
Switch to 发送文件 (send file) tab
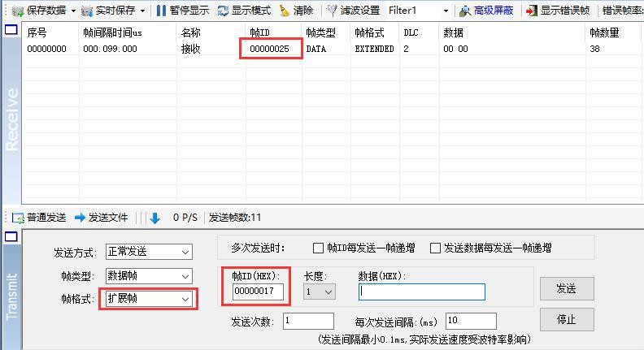(102, 218)
